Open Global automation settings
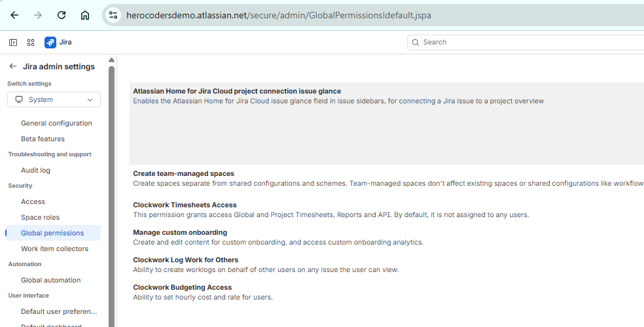644x327 pixels. (x=50, y=280)
